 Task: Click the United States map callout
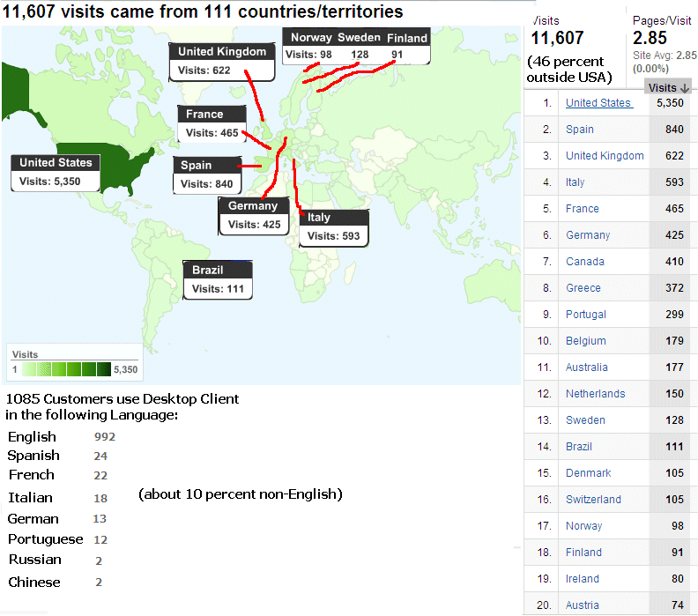click(56, 173)
